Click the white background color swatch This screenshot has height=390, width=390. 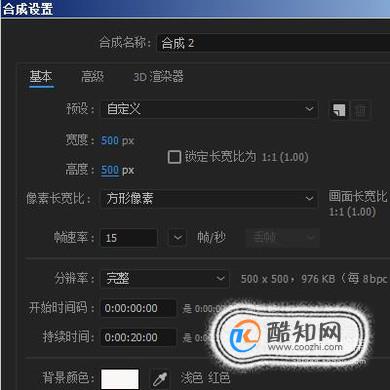tap(120, 379)
